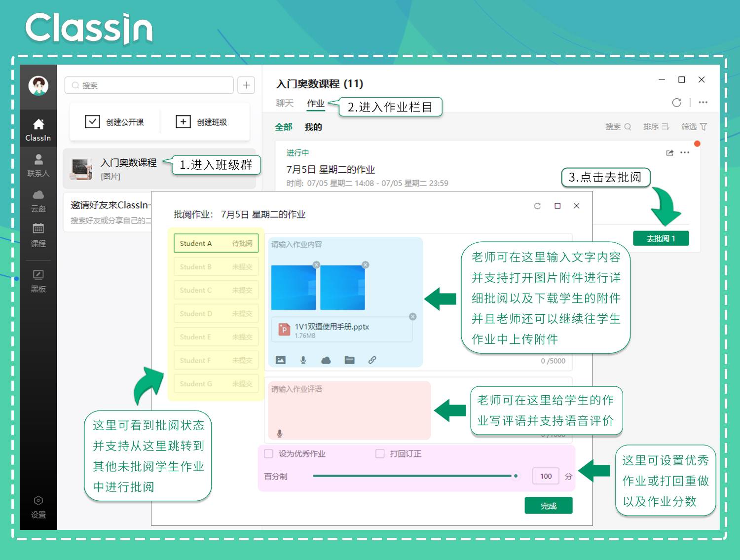Select Student D in student list
Screen dimensions: 740x560
coord(216,313)
